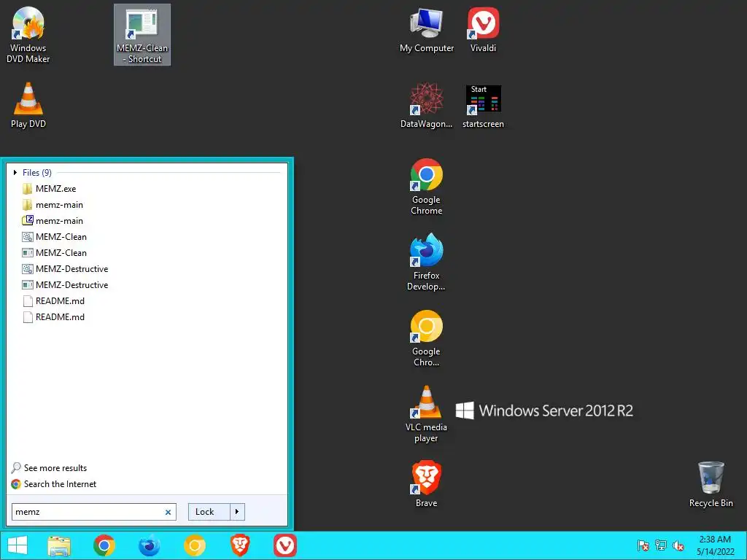Launch Google Chrome from the desktop
This screenshot has height=560, width=747.
(426, 187)
